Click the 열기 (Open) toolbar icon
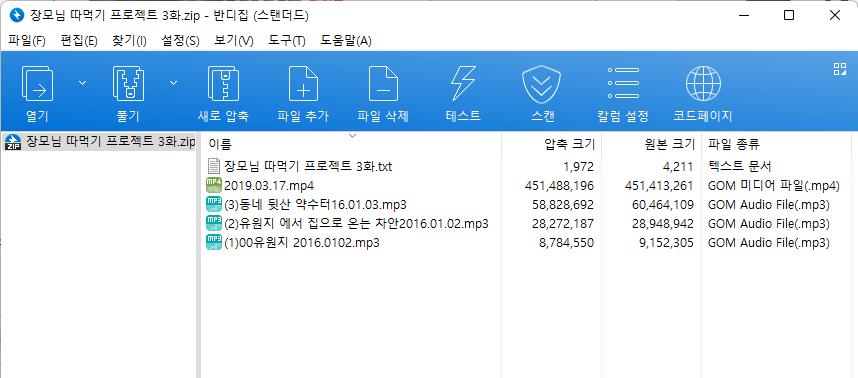858x378 pixels. click(x=37, y=84)
